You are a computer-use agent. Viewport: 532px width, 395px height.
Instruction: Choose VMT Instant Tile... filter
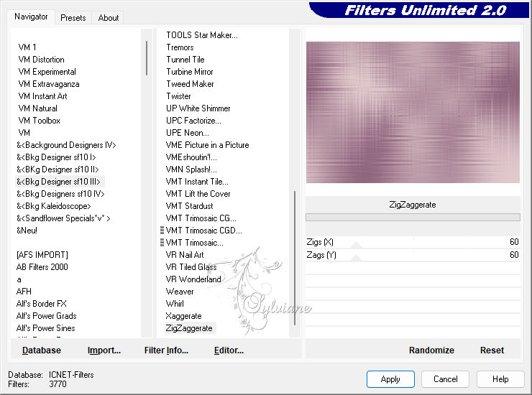point(197,182)
